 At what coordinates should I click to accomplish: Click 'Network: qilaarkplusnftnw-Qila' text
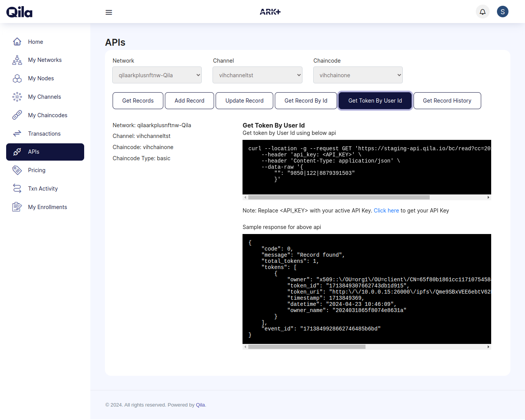(x=152, y=125)
